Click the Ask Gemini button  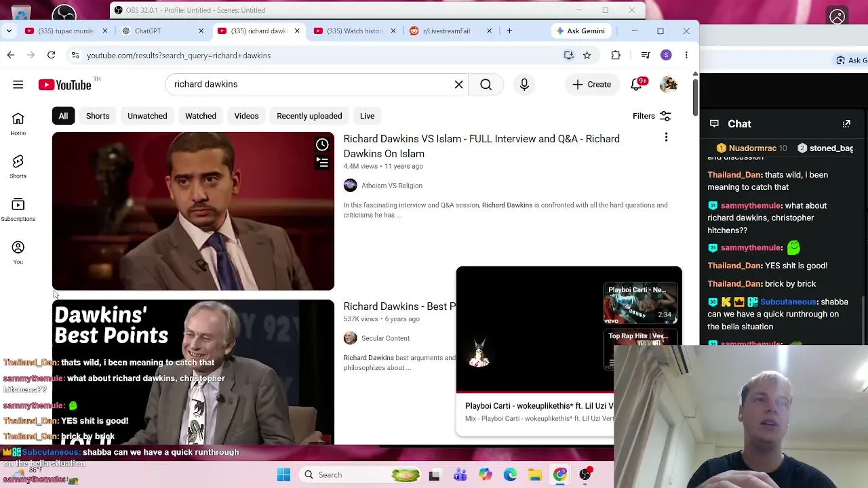point(580,30)
